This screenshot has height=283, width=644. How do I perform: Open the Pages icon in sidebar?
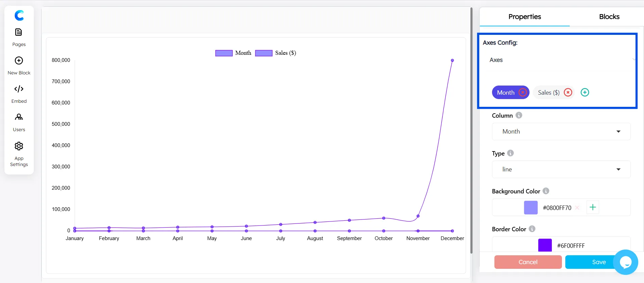pyautogui.click(x=19, y=32)
